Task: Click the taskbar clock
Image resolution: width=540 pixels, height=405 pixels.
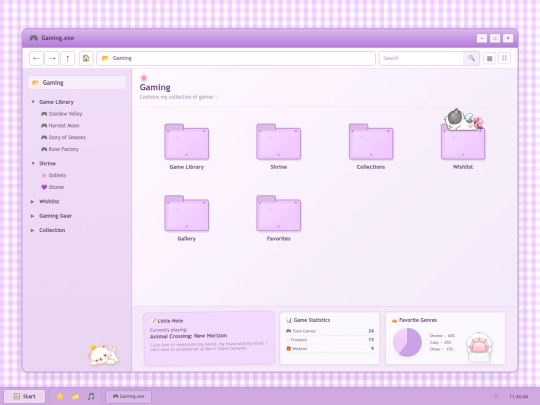Action: 518,397
